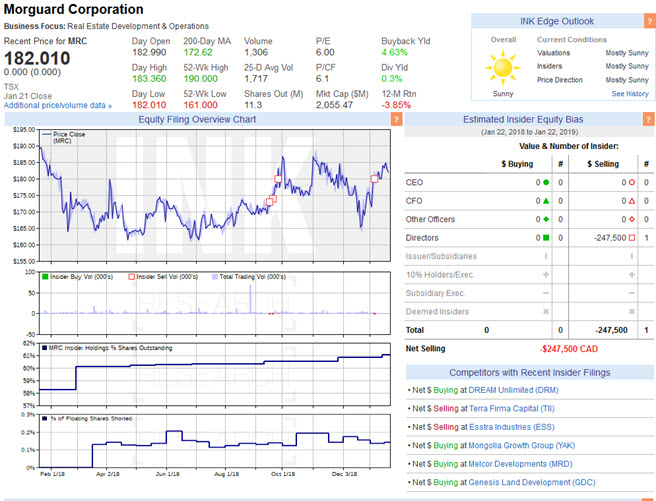Click the 52-Wk Low value 161.000

200,105
